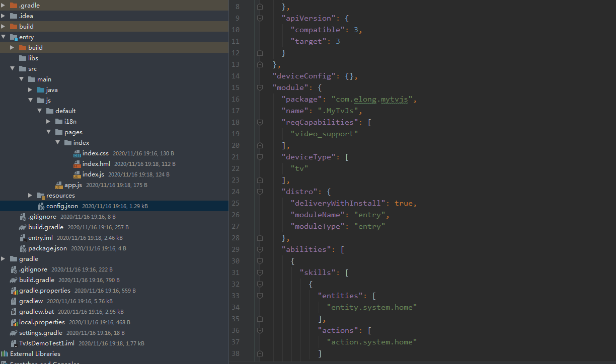Click the config.json file icon
Image resolution: width=616 pixels, height=364 pixels.
point(41,206)
